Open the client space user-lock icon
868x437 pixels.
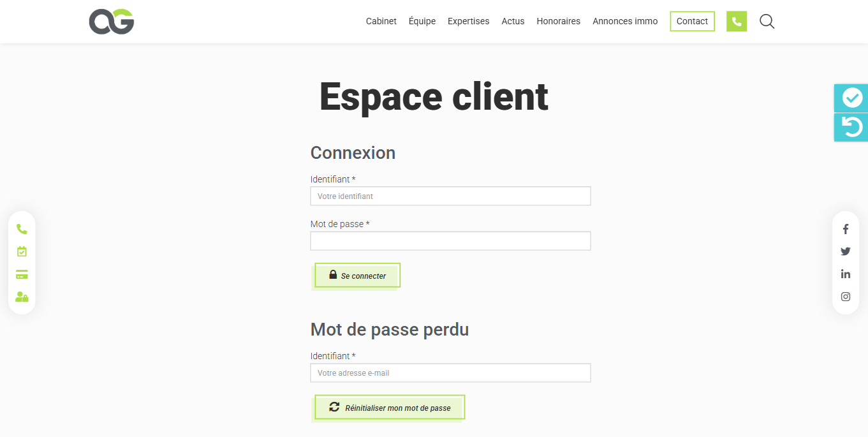(22, 297)
